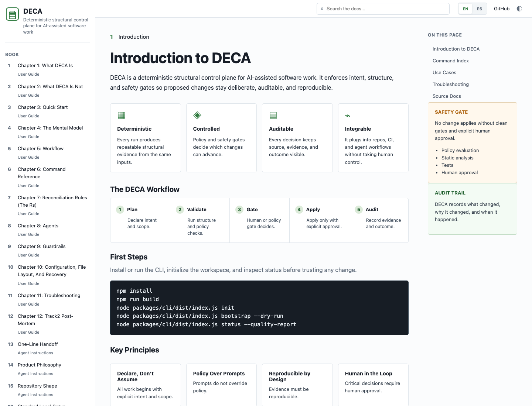Open the GitHub link
This screenshot has height=406, width=532.
pos(502,9)
